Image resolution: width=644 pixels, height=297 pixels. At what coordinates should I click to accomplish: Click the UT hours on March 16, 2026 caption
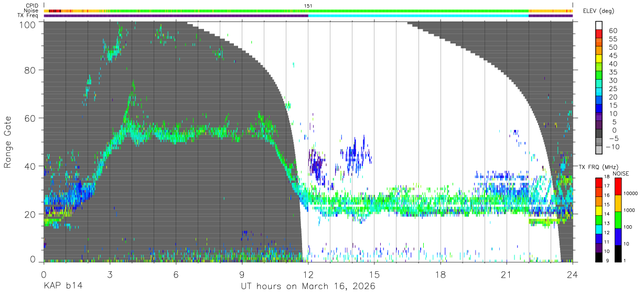(308, 287)
